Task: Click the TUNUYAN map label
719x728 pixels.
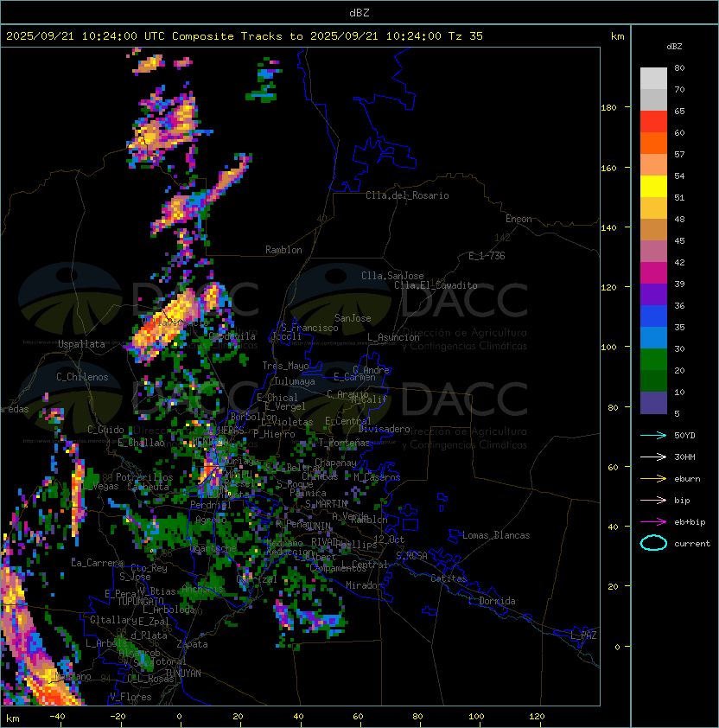Action: 183,674
